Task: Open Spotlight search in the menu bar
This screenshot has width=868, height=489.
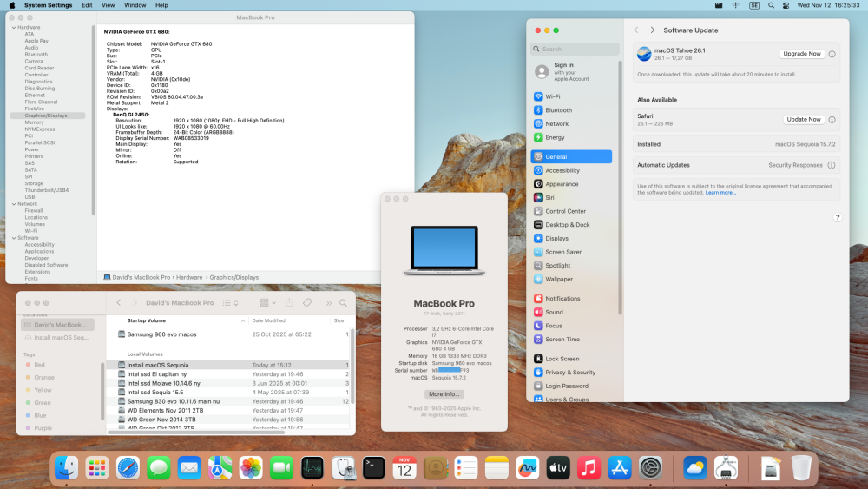Action: [x=771, y=5]
